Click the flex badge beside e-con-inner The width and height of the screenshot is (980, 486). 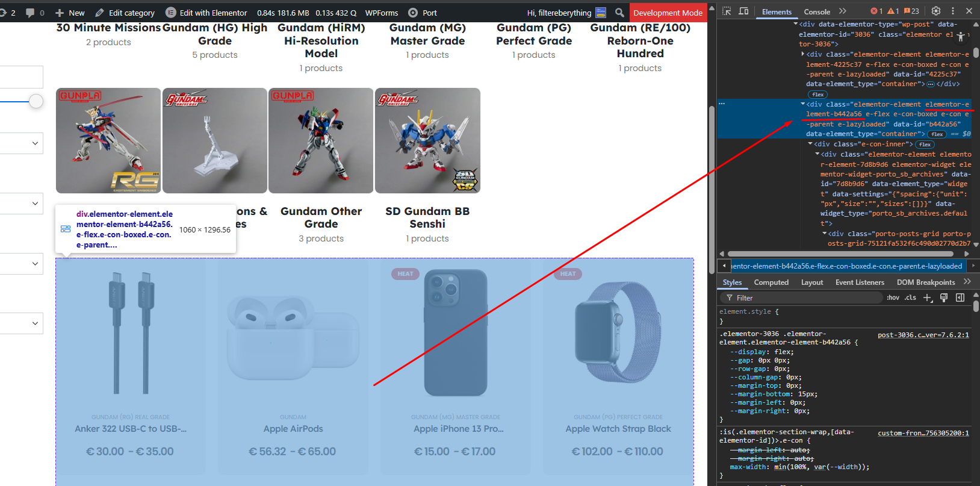coord(925,145)
